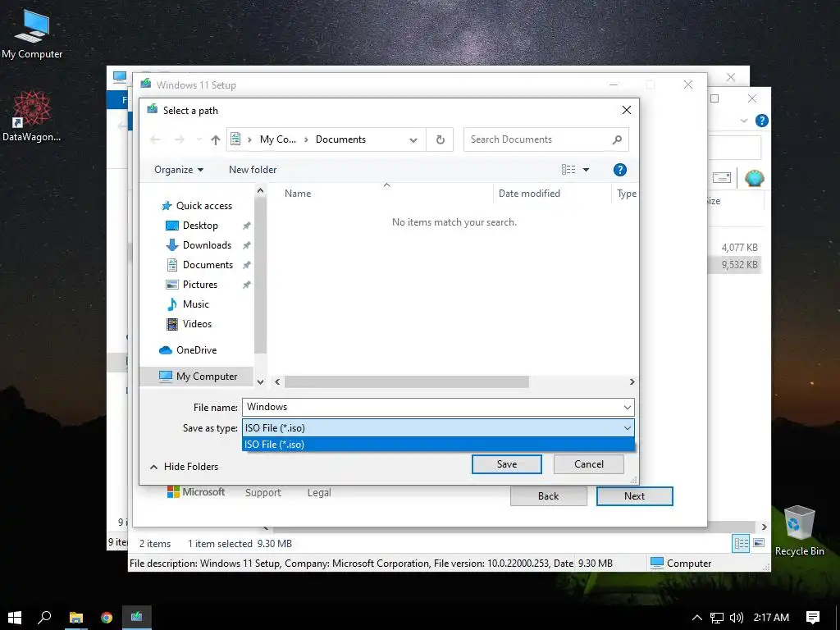Go forward with the dialog's forward arrow
This screenshot has width=840, height=630.
[180, 139]
